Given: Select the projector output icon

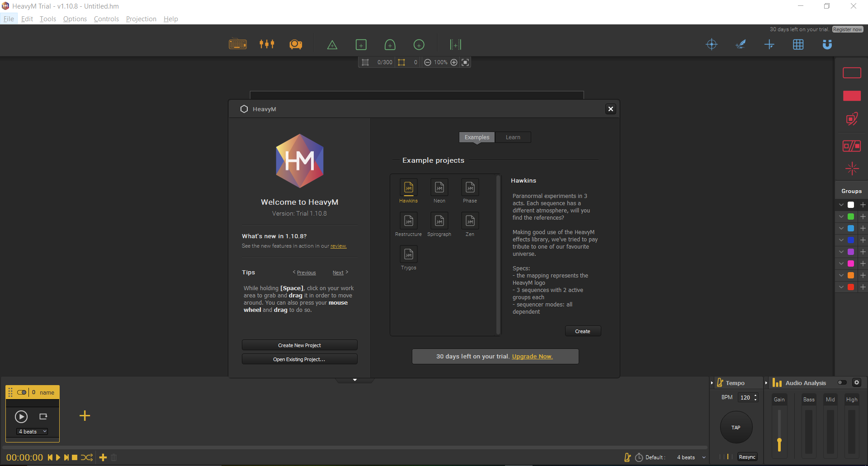Looking at the screenshot, I should tap(296, 44).
